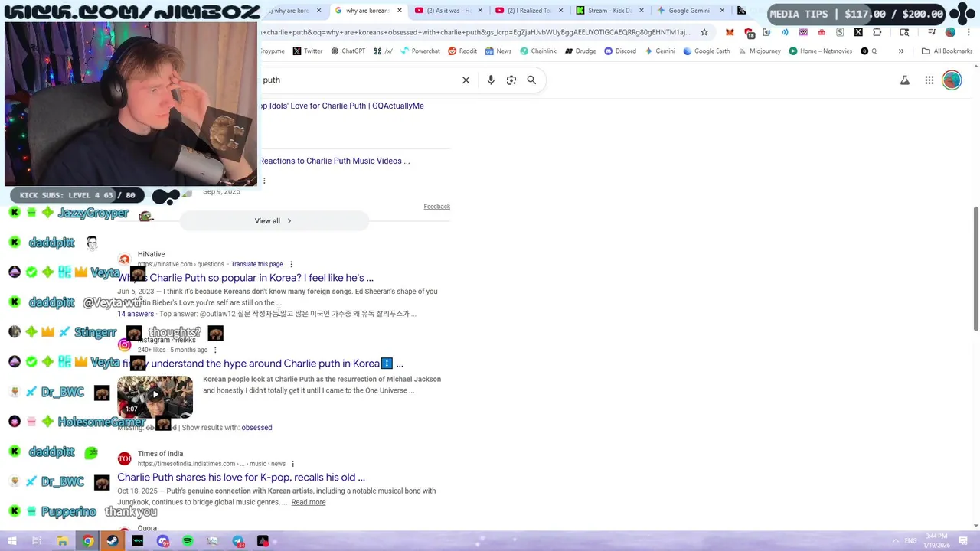Screen dimensions: 980x551
Task: Start Google voice search with microphone
Action: [491, 80]
